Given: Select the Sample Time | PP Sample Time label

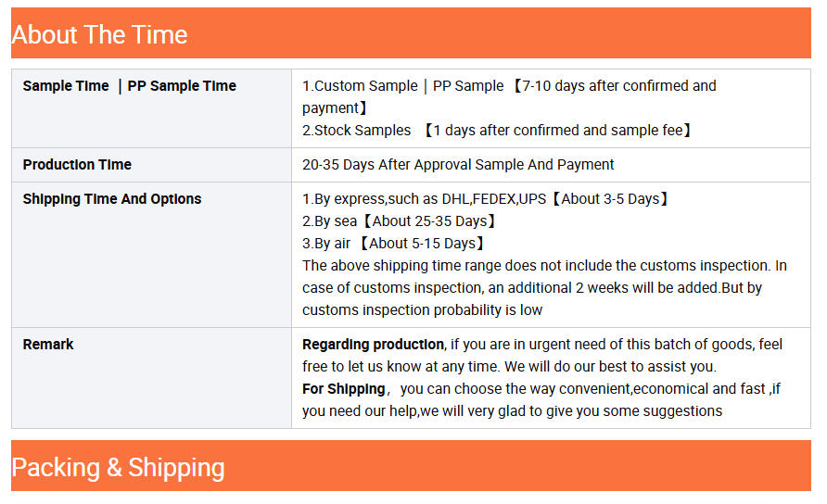Looking at the screenshot, I should [129, 86].
